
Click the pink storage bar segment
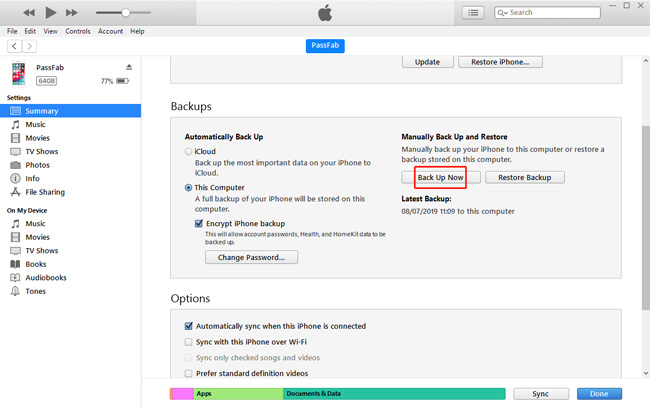point(182,394)
